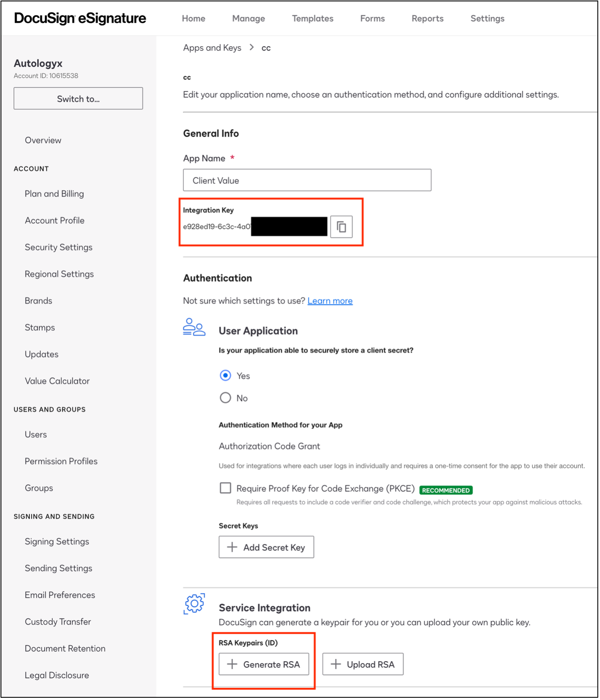Click the partial key 'e928ed19-6c3c-4a0' text
Screen dimensions: 600x700
coord(217,227)
